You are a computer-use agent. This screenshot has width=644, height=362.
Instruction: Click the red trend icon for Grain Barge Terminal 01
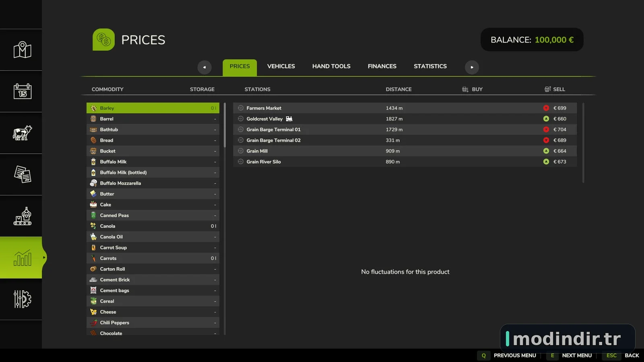pos(546,130)
